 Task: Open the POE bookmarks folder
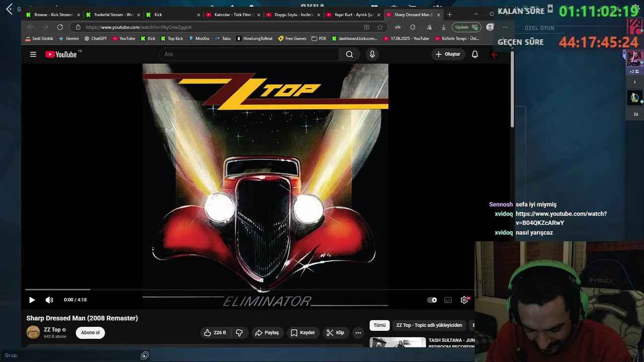(319, 38)
